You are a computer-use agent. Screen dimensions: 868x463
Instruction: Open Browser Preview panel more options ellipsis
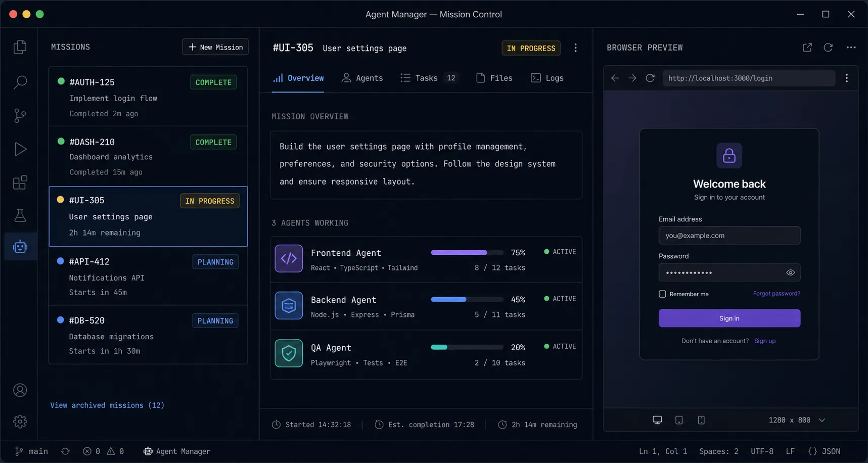point(851,48)
